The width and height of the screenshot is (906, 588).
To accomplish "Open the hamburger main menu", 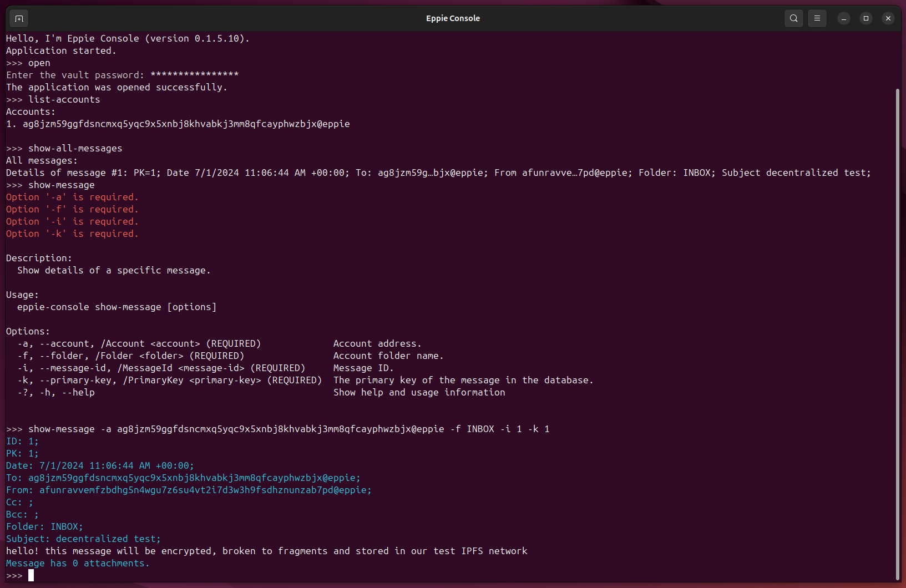I will [x=817, y=18].
